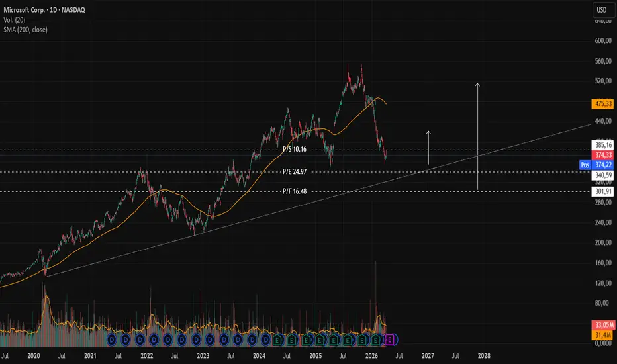Click the fourth blue dividend D marker
The width and height of the screenshot is (617, 364).
tap(154, 340)
